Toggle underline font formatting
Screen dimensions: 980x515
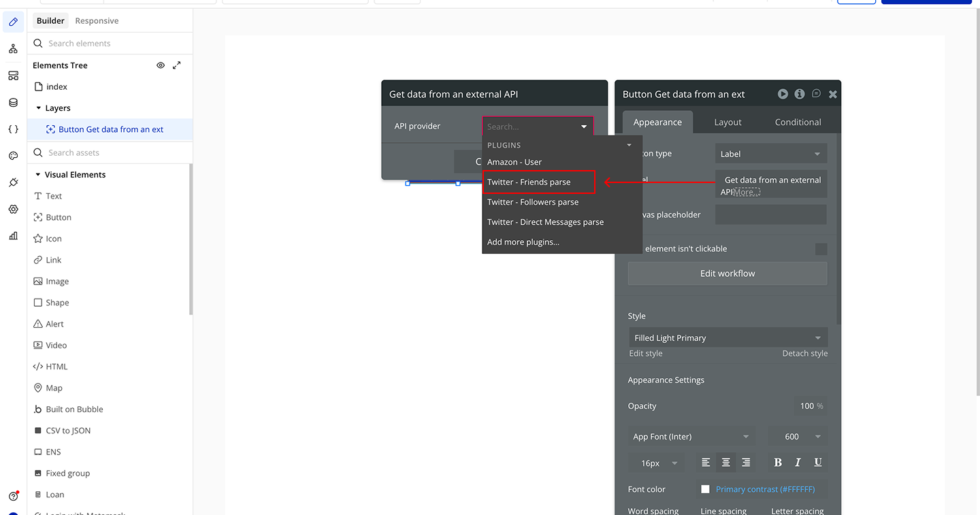(818, 463)
